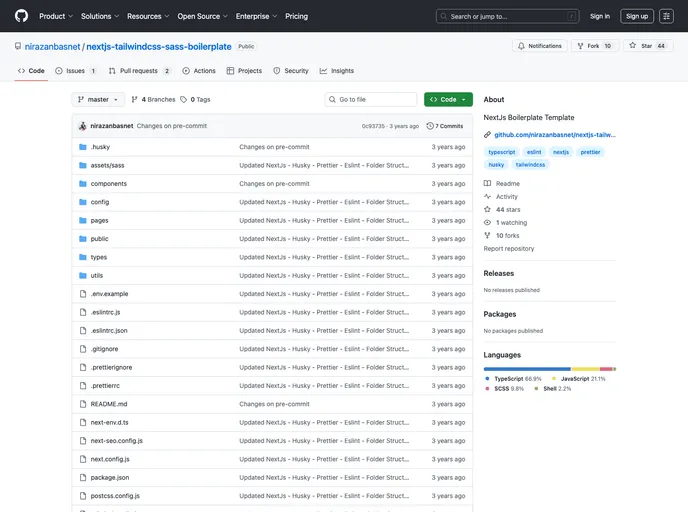The width and height of the screenshot is (688, 512).
Task: Open the nirazanbasnet owner profile link
Action: [x=52, y=47]
